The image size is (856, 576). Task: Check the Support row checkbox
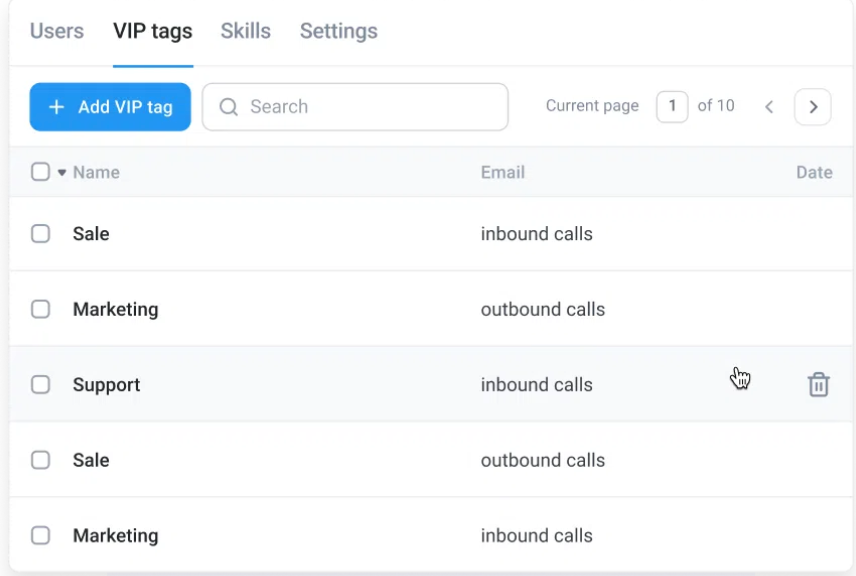pyautogui.click(x=40, y=384)
